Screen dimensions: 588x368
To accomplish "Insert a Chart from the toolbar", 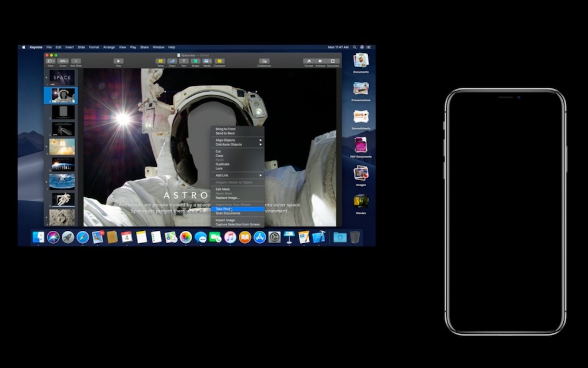I will [x=172, y=61].
